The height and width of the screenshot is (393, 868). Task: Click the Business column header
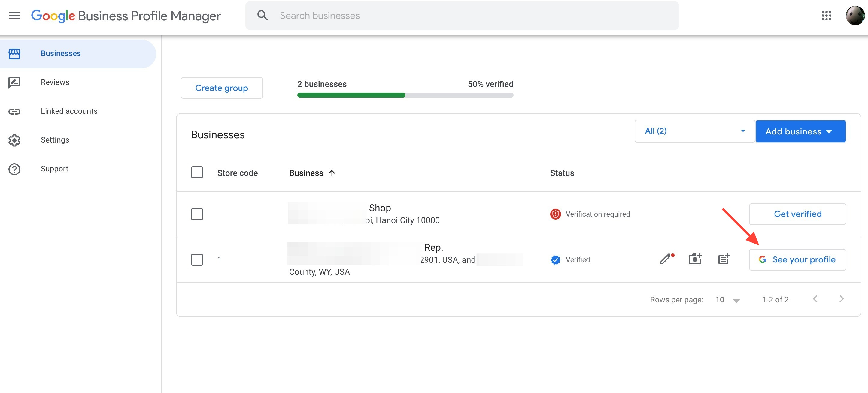point(306,173)
